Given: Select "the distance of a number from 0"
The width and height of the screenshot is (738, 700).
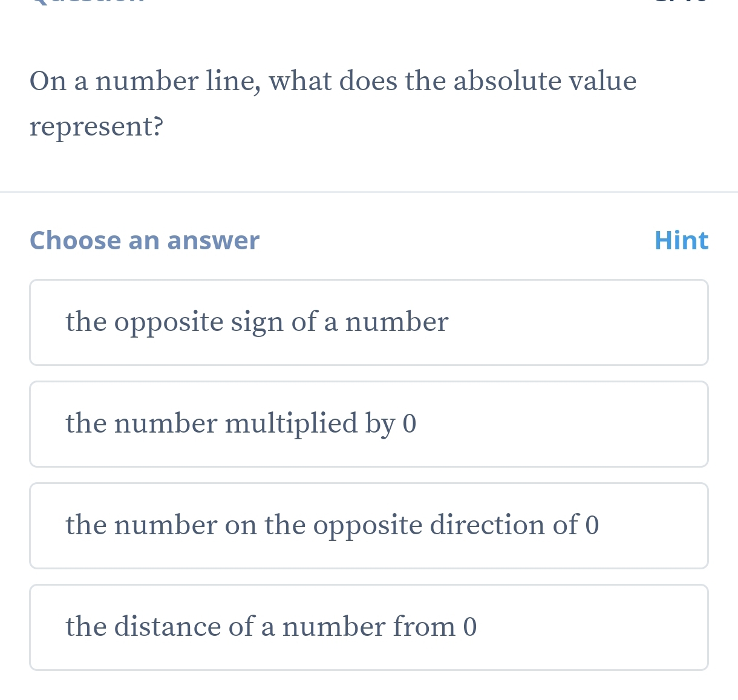Looking at the screenshot, I should 368,627.
